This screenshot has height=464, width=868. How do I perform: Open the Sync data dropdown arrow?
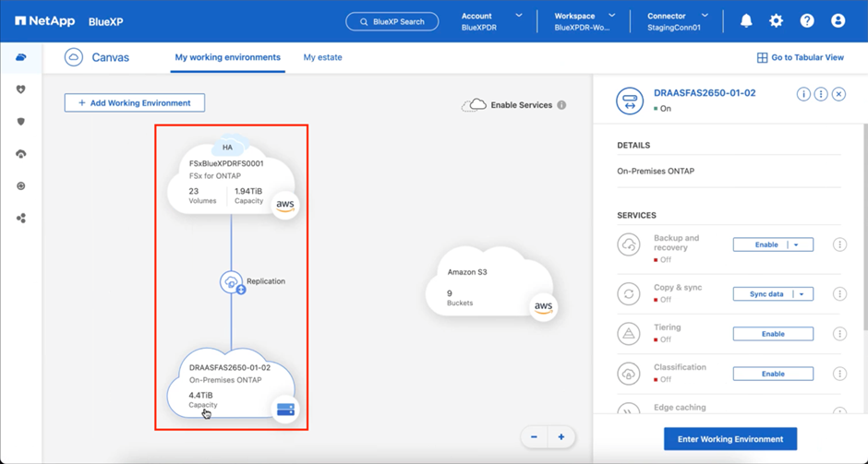pyautogui.click(x=801, y=294)
